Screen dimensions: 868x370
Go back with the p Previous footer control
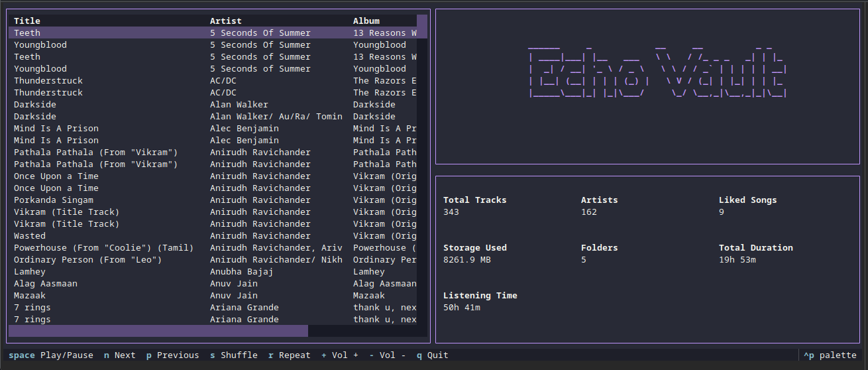(172, 355)
